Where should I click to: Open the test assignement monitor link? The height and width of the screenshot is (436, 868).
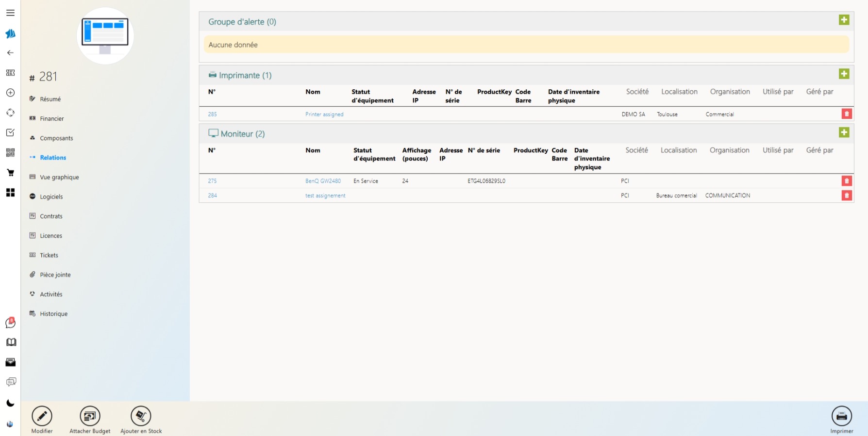click(325, 195)
